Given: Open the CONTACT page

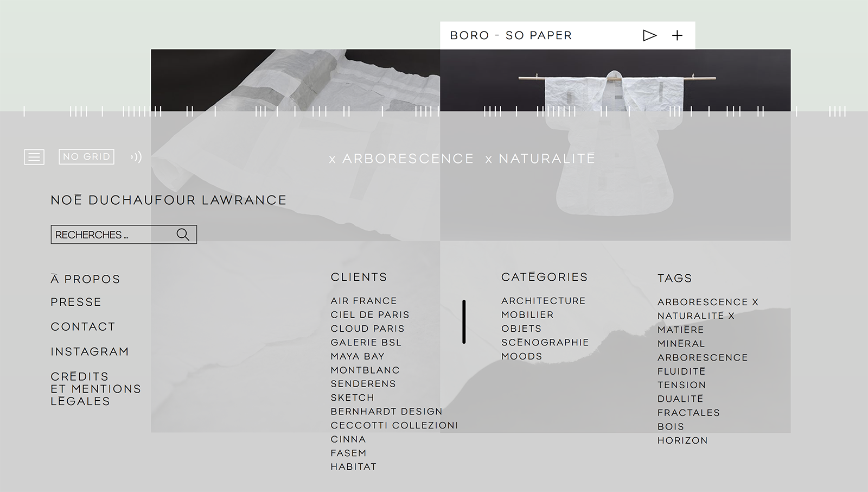Looking at the screenshot, I should coord(83,326).
